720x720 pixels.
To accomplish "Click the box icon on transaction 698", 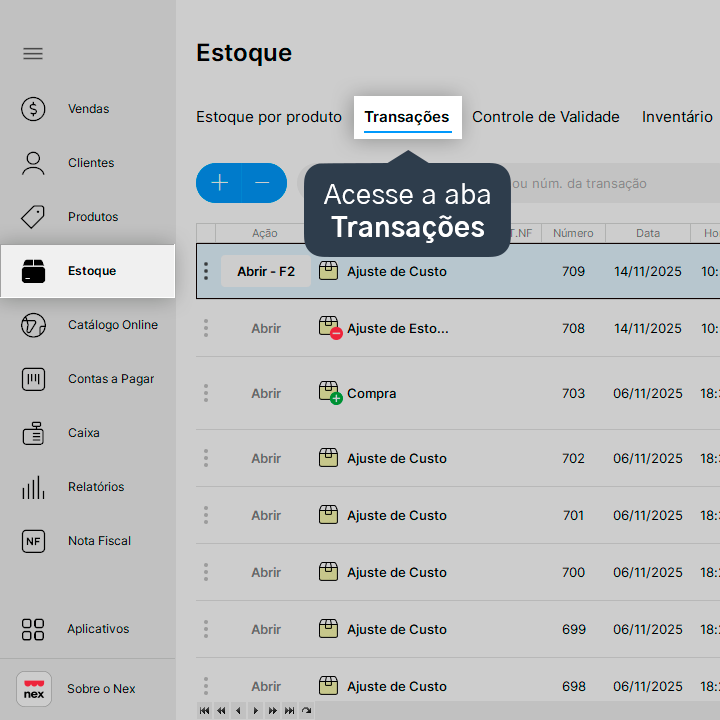I will [328, 686].
